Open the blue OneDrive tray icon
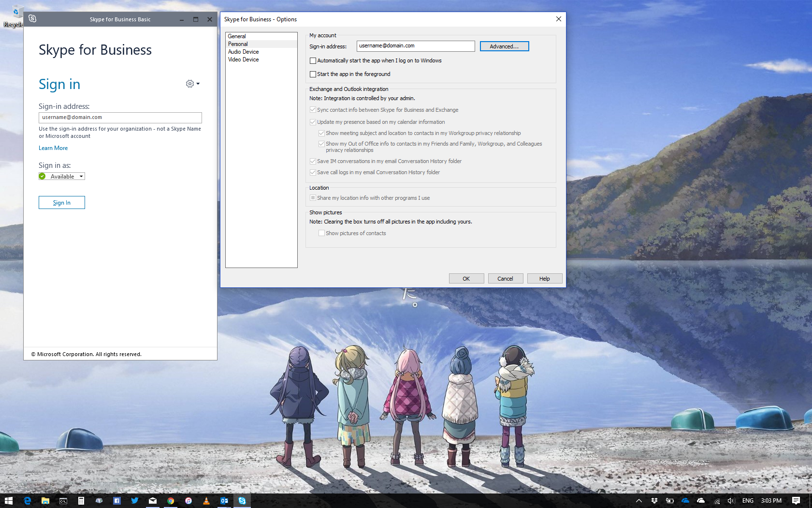This screenshot has height=508, width=812. tap(685, 501)
